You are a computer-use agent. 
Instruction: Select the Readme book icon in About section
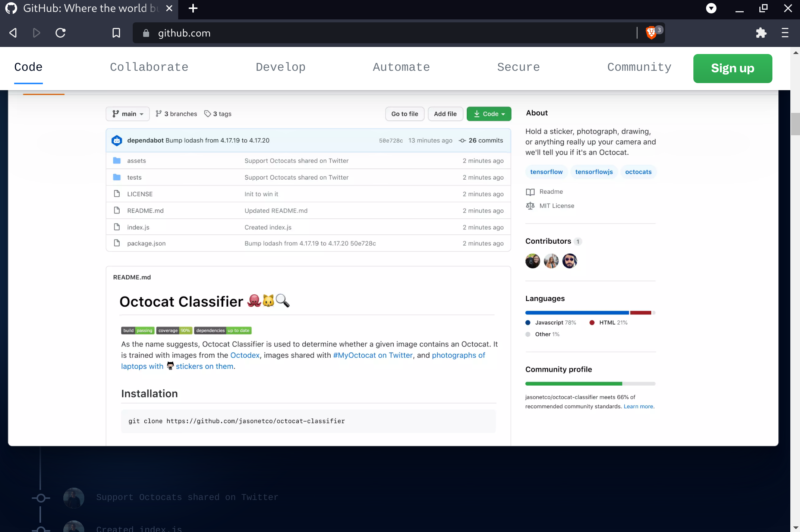[x=530, y=191]
